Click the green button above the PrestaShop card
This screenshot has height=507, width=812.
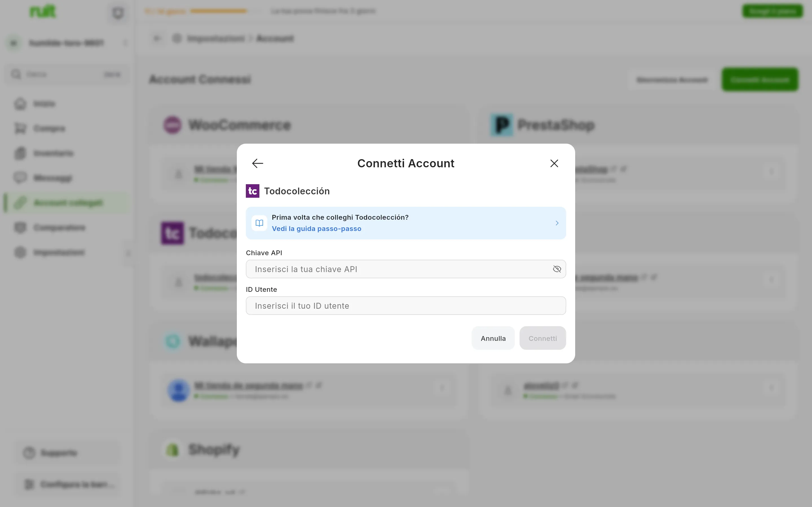760,79
